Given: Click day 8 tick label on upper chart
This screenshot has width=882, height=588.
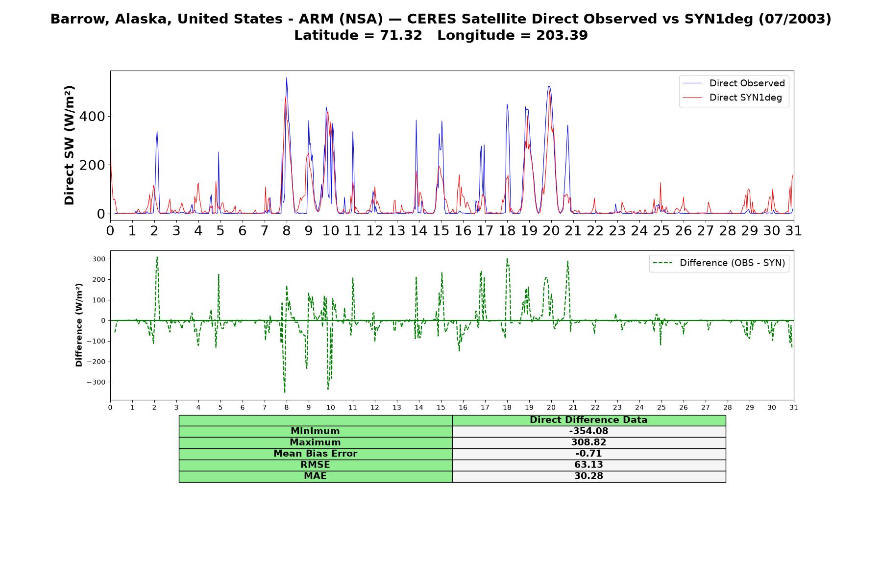Looking at the screenshot, I should tap(287, 230).
